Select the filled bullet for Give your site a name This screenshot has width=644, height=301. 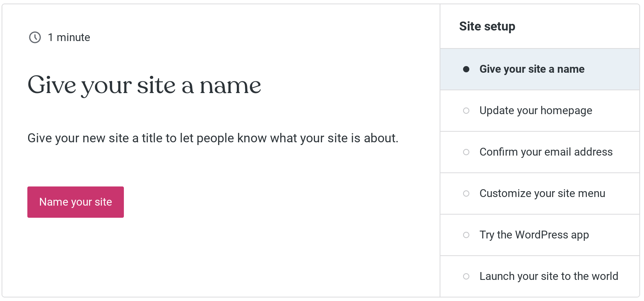point(466,69)
